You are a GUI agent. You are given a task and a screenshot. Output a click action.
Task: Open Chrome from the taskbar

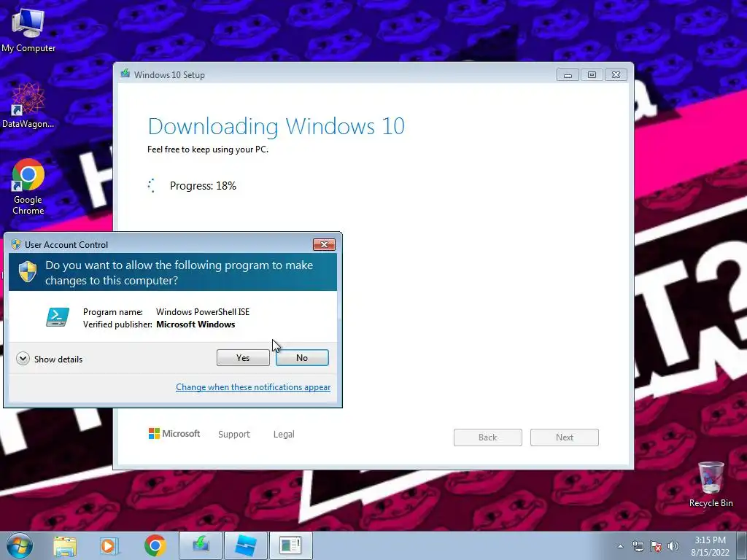coord(155,545)
